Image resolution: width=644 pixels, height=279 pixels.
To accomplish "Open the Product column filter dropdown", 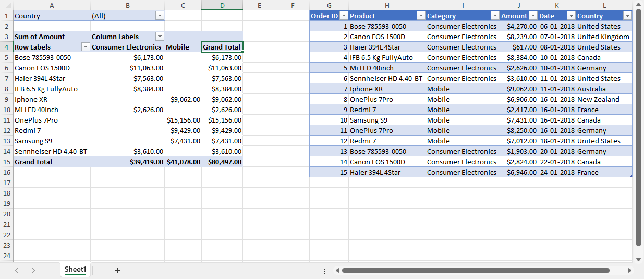I will pos(421,16).
